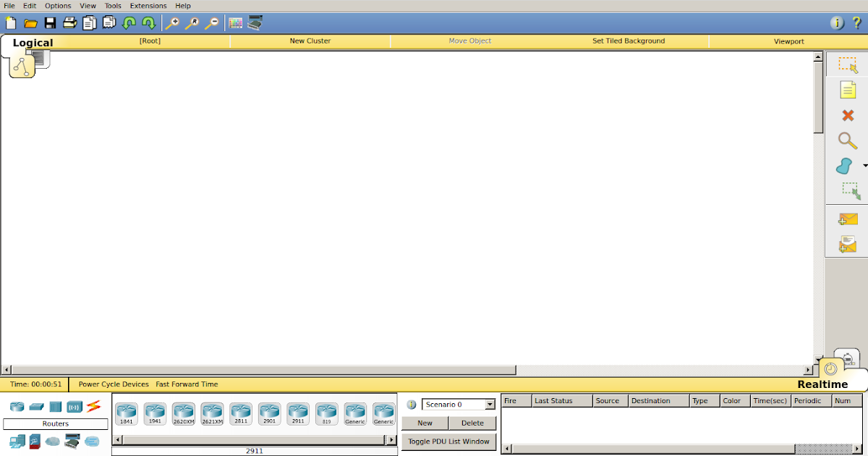Open the Connections lightning-bolt category
Image resolution: width=868 pixels, height=456 pixels.
(93, 407)
